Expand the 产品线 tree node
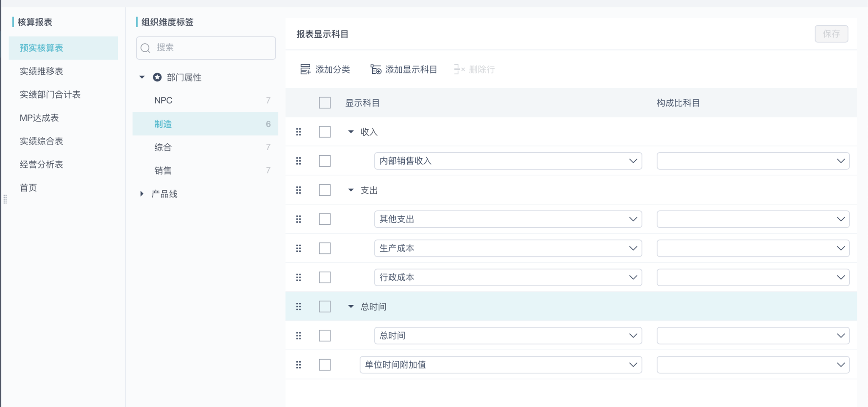 coord(142,194)
